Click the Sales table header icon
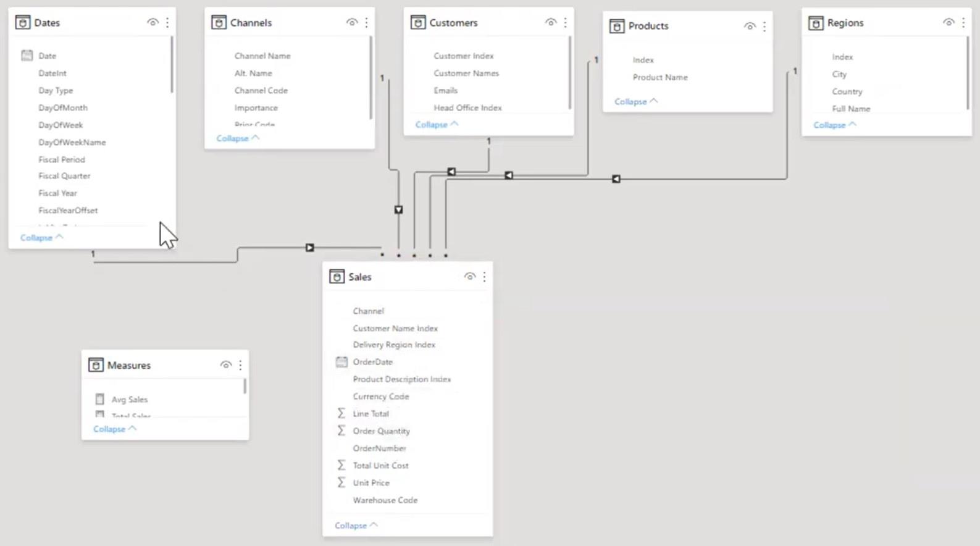 pyautogui.click(x=337, y=277)
